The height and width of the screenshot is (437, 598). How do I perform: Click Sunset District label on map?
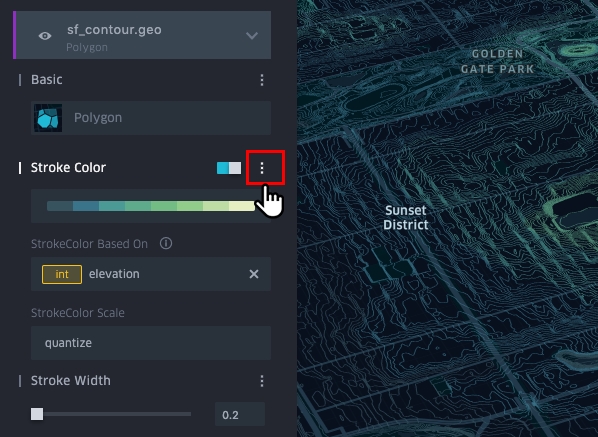[x=406, y=217]
